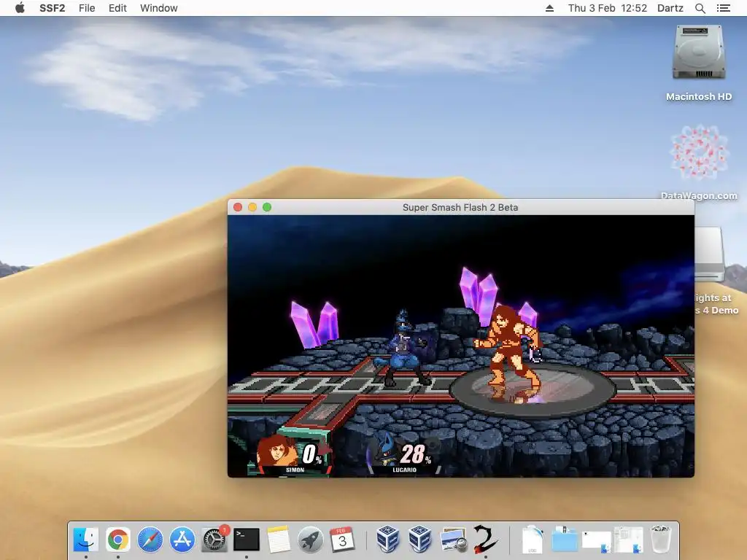This screenshot has height=560, width=747.
Task: Open the Preview app in the dock
Action: coord(453,540)
